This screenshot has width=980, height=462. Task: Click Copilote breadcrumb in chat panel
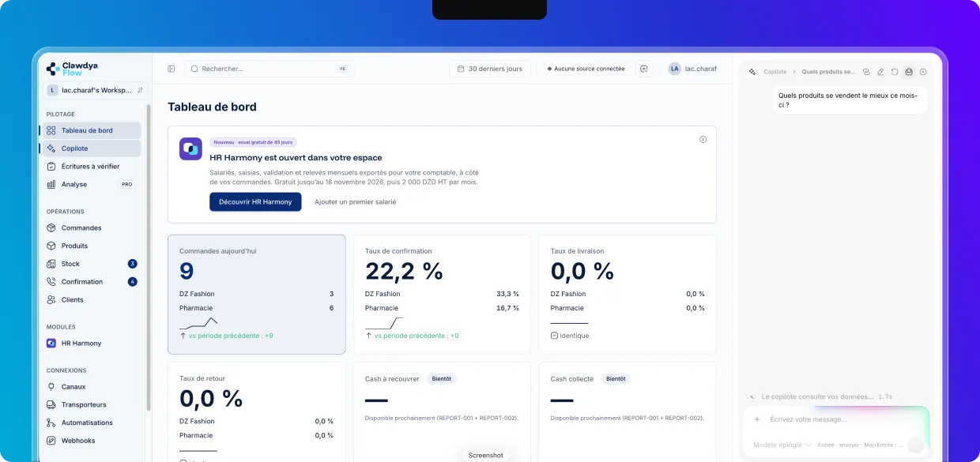point(775,72)
